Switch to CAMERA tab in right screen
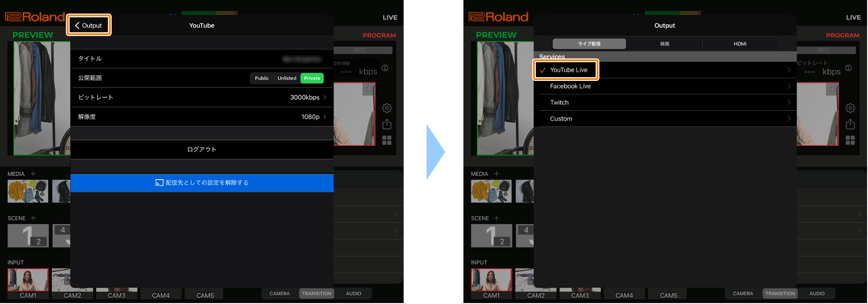This screenshot has height=304, width=868. 743,294
